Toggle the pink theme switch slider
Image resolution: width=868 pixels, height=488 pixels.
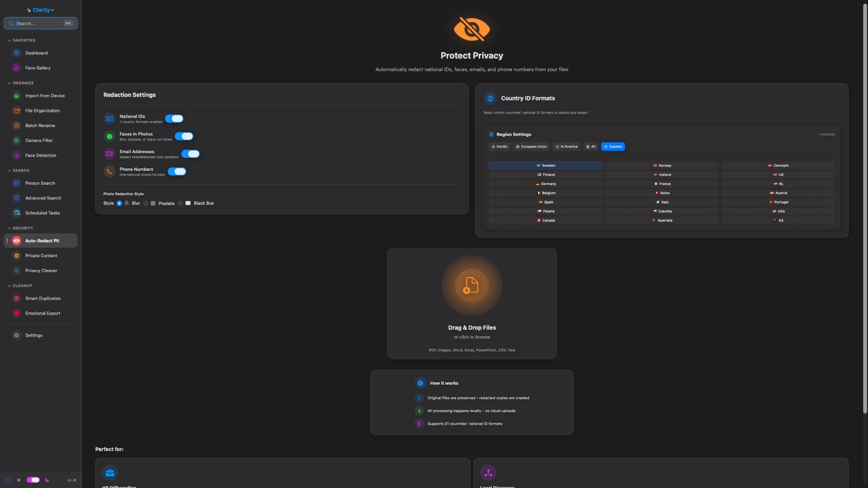pyautogui.click(x=33, y=480)
